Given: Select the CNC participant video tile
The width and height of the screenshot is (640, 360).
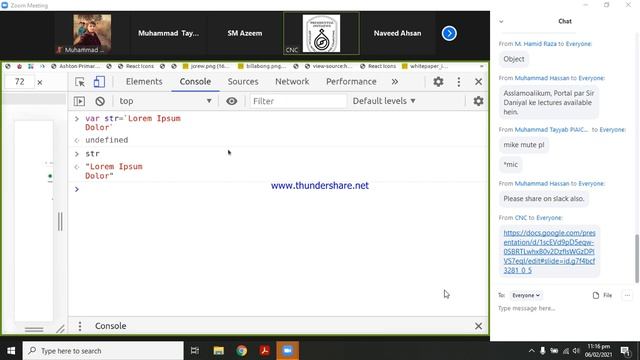Looking at the screenshot, I should click(321, 33).
